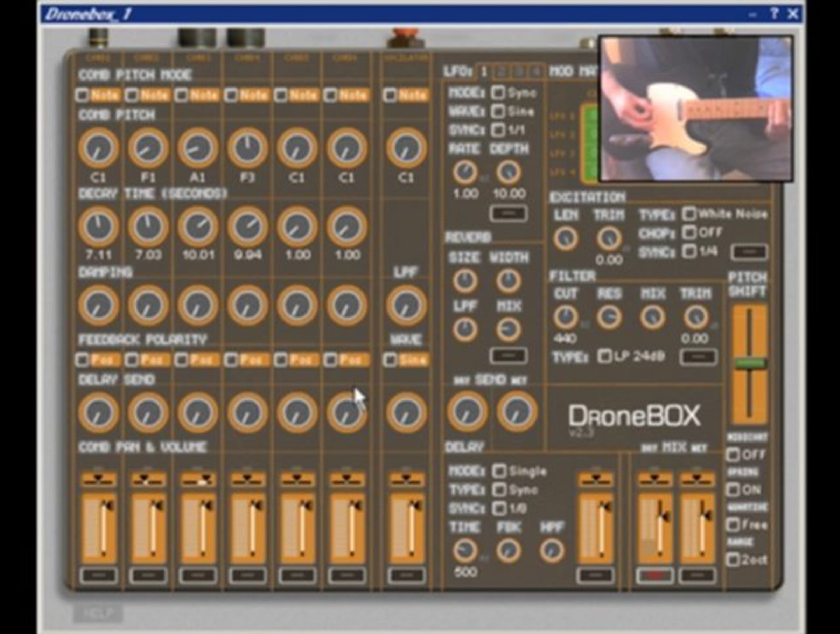
Task: Click the question mark in the title bar
Action: pos(775,14)
